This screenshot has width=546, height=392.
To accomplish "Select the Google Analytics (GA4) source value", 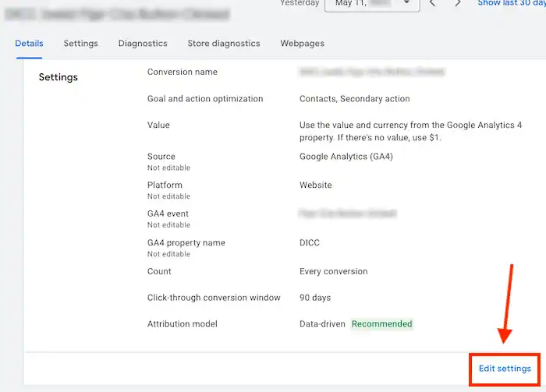I will [346, 157].
